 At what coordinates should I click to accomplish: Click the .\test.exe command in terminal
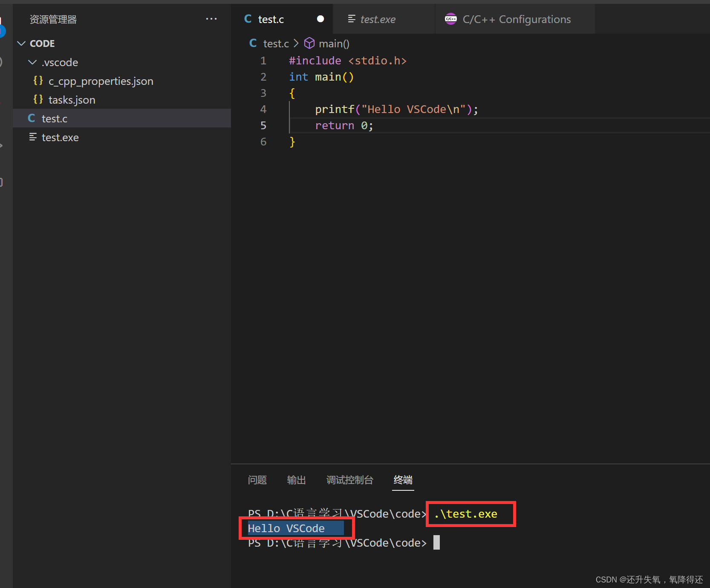[x=466, y=514]
